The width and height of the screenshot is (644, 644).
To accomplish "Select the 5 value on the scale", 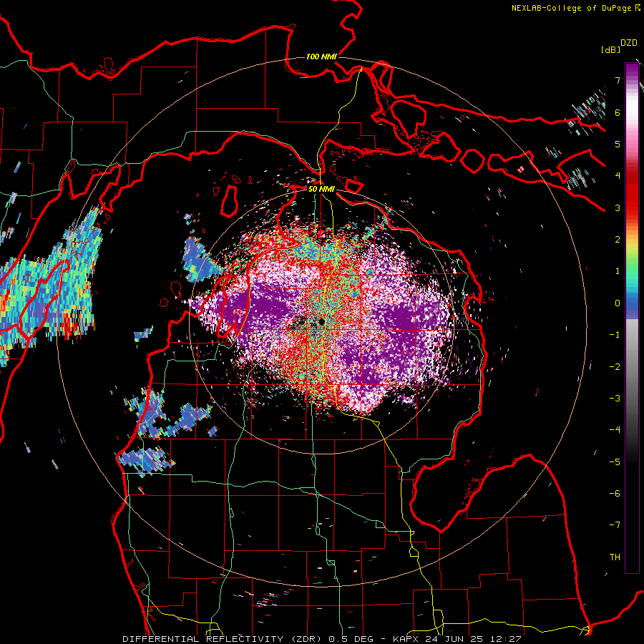I will 618,144.
